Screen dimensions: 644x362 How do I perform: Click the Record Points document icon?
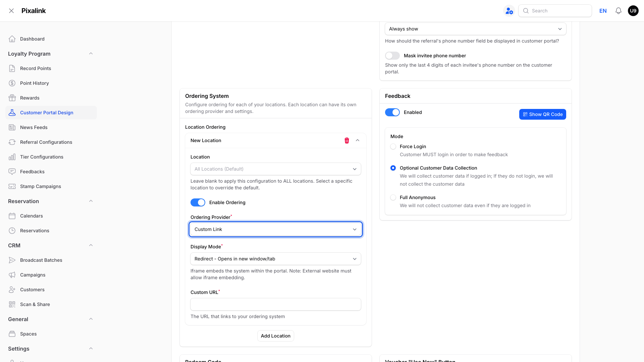point(12,68)
